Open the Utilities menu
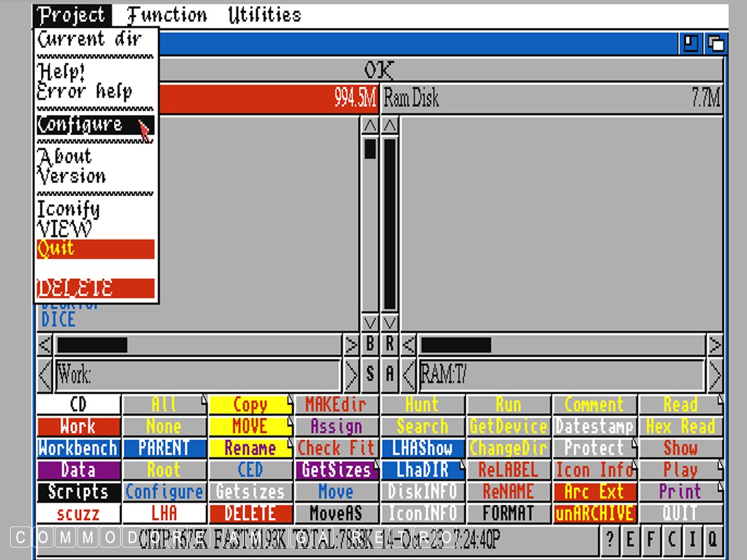The image size is (747, 560). 264,15
